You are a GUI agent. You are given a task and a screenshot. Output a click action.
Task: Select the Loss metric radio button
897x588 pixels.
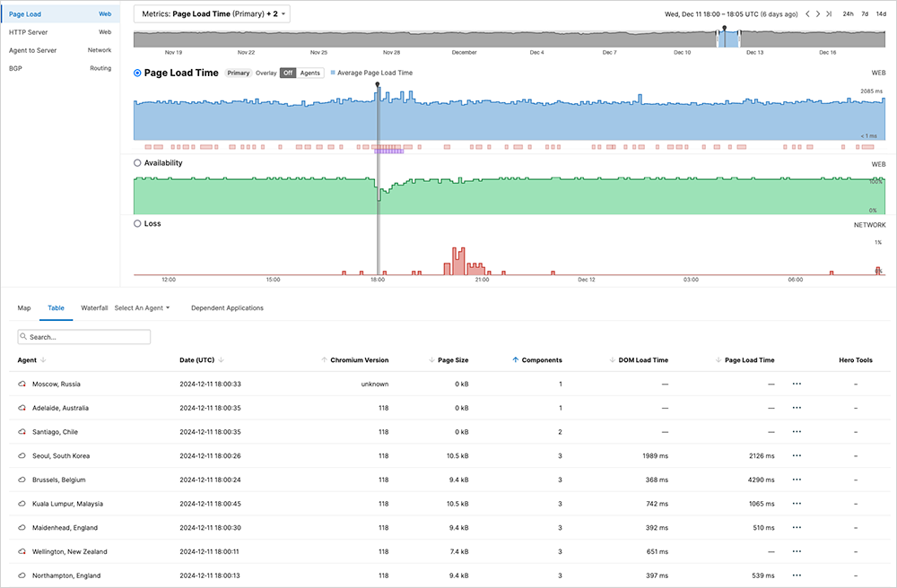[x=137, y=224]
